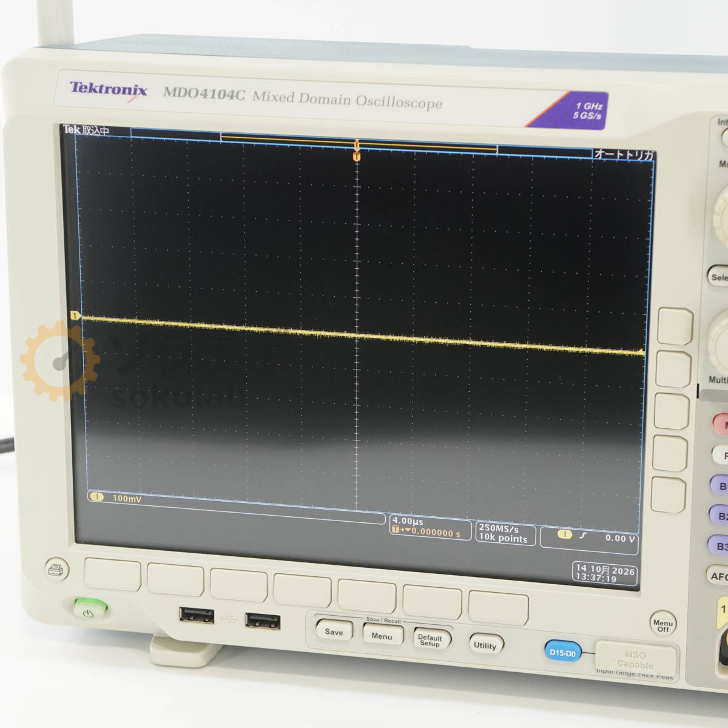
Task: Push the Select button near knobs
Action: pyautogui.click(x=718, y=277)
